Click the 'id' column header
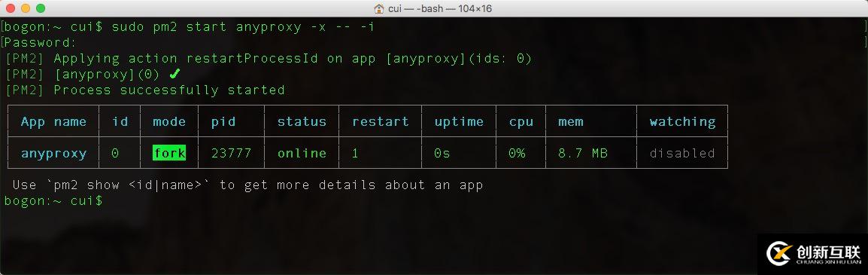868x275 pixels. coord(120,121)
